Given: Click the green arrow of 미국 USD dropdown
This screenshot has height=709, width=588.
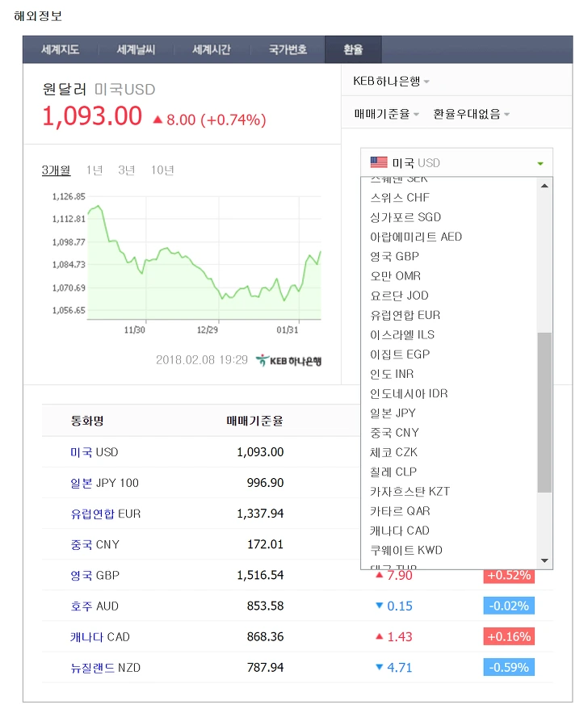Looking at the screenshot, I should [x=540, y=163].
